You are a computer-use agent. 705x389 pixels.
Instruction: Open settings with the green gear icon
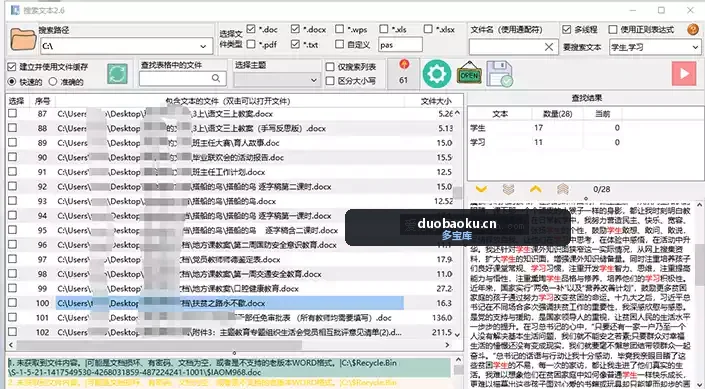pos(437,74)
